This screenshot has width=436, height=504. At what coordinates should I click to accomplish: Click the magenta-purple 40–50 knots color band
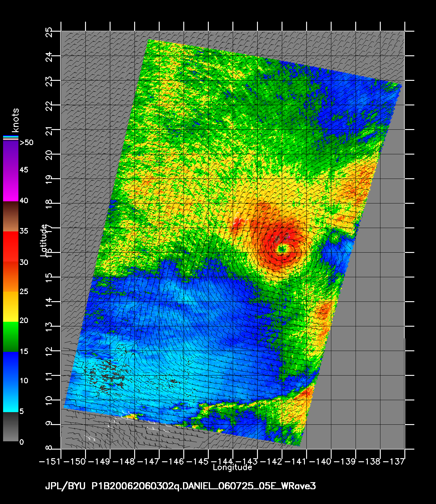(x=11, y=171)
